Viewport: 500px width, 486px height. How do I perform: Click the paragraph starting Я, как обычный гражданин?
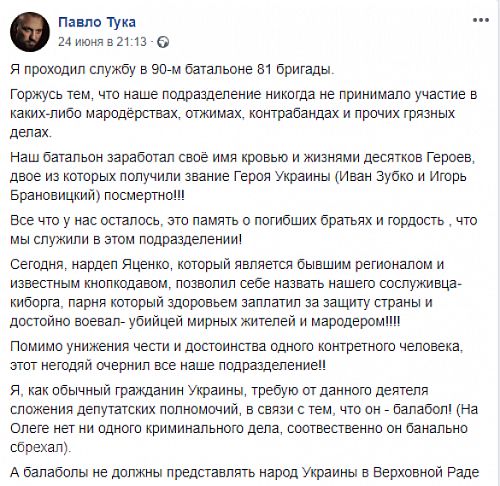244,419
